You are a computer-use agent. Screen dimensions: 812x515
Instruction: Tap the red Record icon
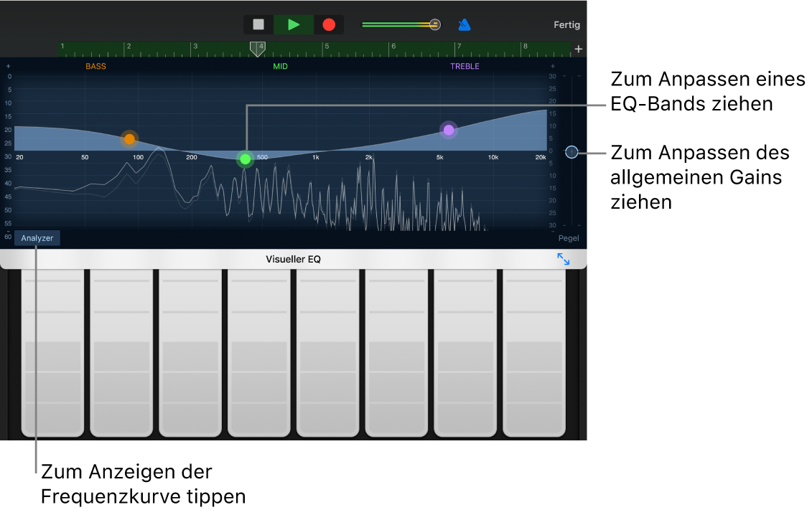[x=328, y=24]
